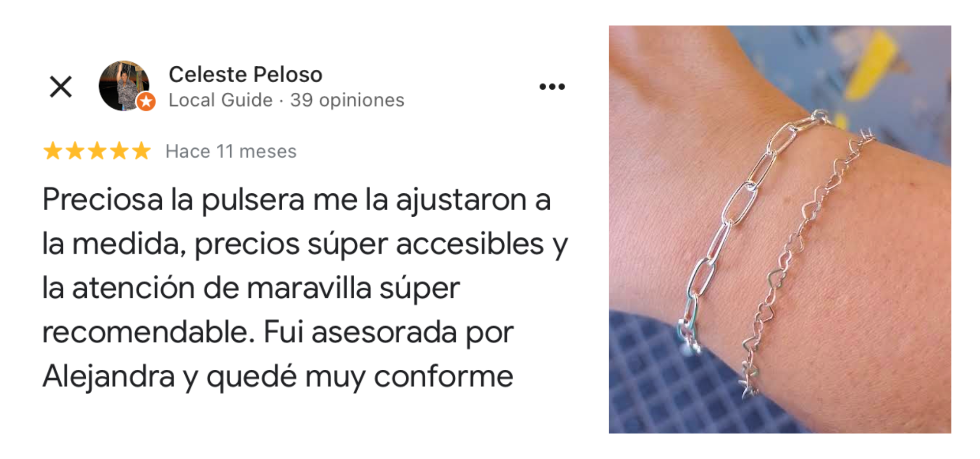Open Celeste Peloso's profile picture
Image resolution: width=980 pixels, height=459 pixels.
click(124, 86)
